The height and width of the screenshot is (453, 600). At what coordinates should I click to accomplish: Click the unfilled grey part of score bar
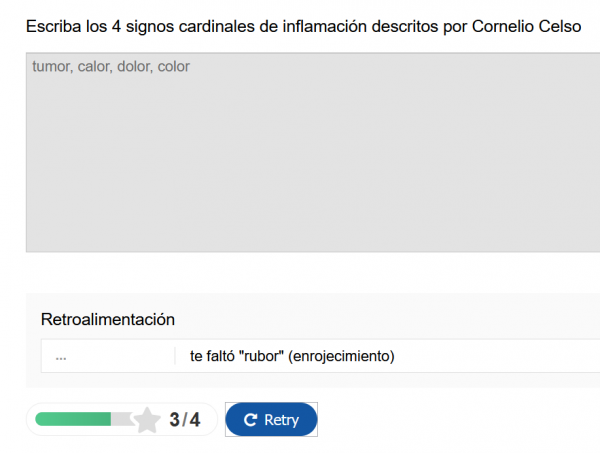click(122, 419)
